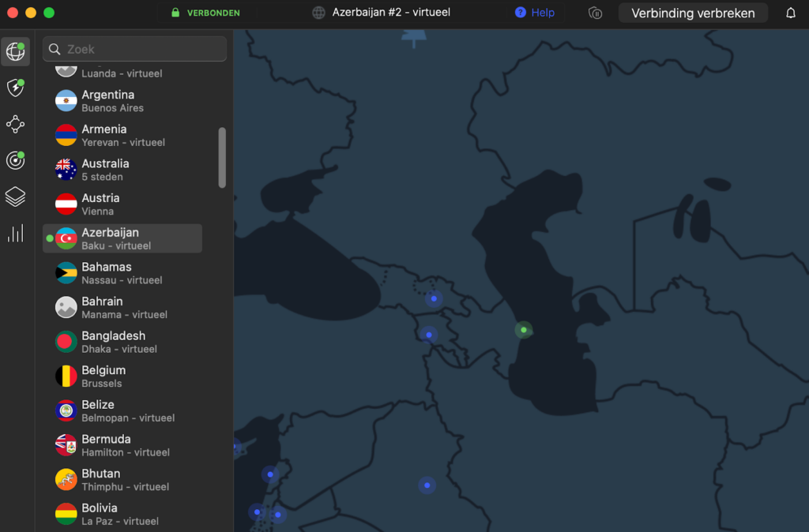
Task: Click Luanda - virtueel text
Action: pos(122,73)
